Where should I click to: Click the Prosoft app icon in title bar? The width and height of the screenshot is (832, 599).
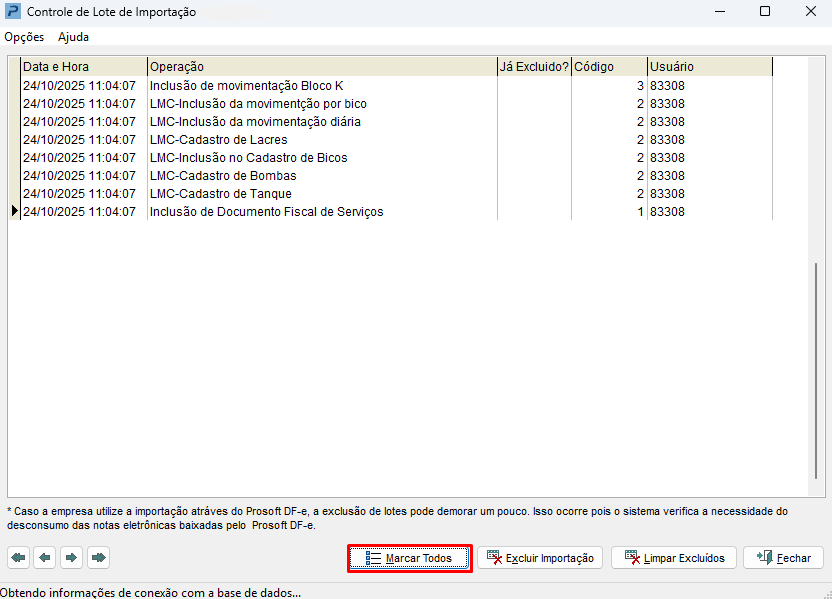12,11
